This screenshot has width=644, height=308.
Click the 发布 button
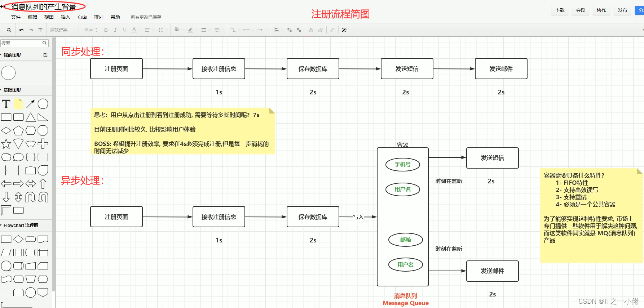(622, 10)
